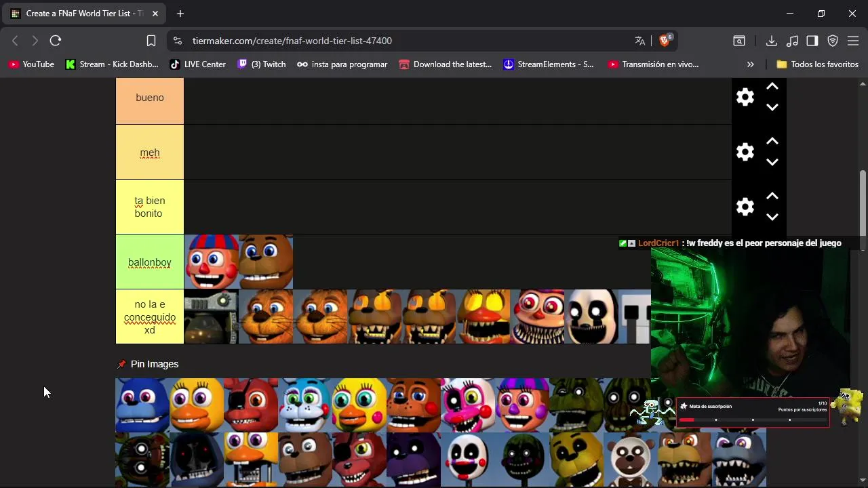Open the translate page icon
This screenshot has width=868, height=488.
(x=639, y=41)
